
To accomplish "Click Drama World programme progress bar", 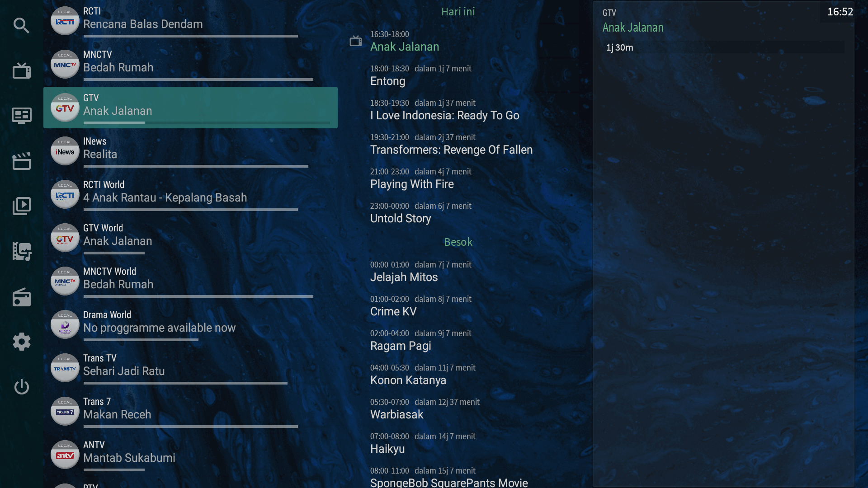I will coord(141,340).
